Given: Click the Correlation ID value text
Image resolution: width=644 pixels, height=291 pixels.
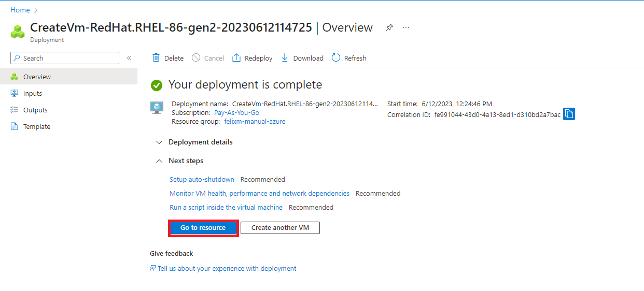Looking at the screenshot, I should (497, 114).
